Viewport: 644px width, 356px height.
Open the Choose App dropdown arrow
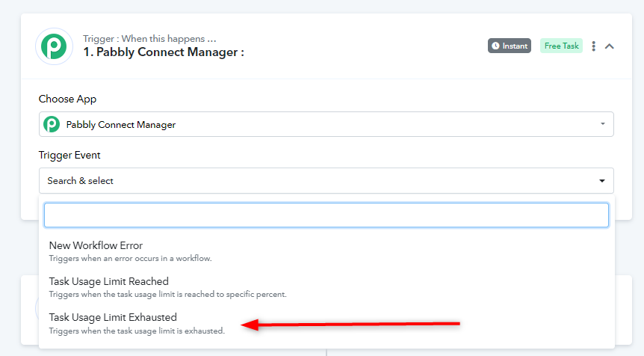click(602, 123)
